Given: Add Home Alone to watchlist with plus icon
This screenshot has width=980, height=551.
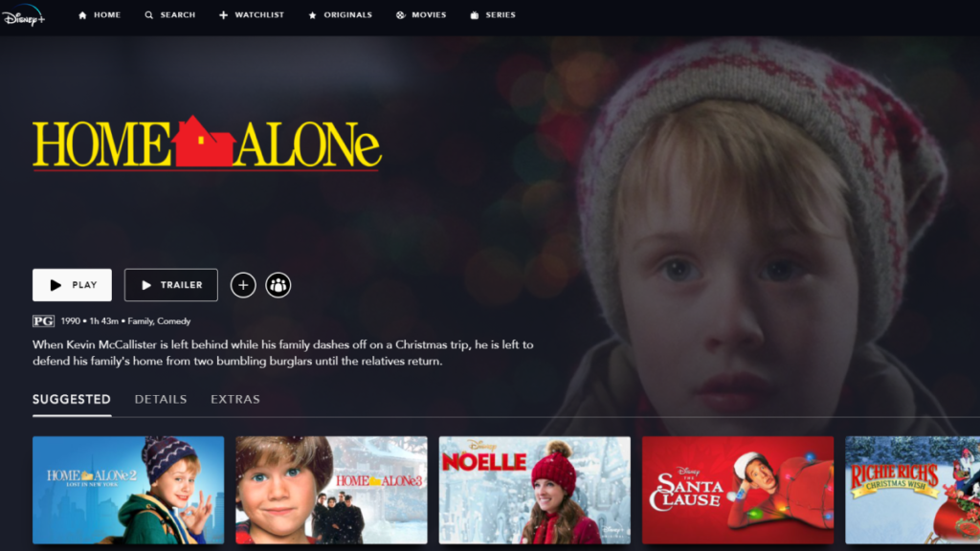Looking at the screenshot, I should [243, 285].
